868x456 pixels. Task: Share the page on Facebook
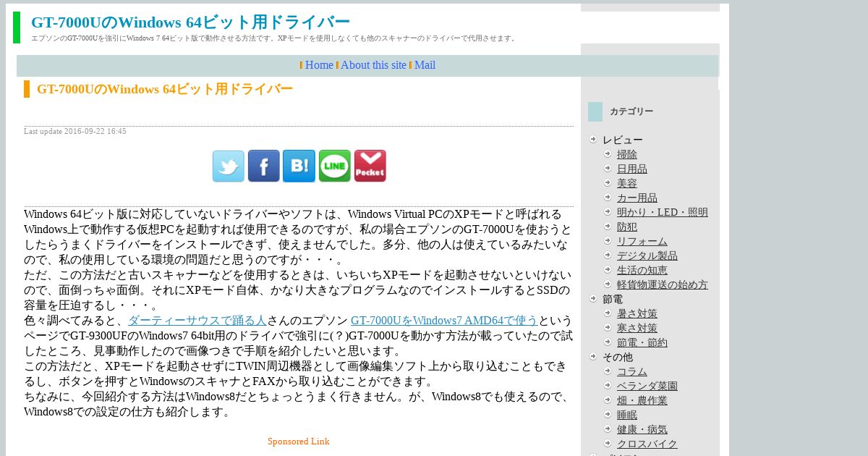(x=264, y=166)
